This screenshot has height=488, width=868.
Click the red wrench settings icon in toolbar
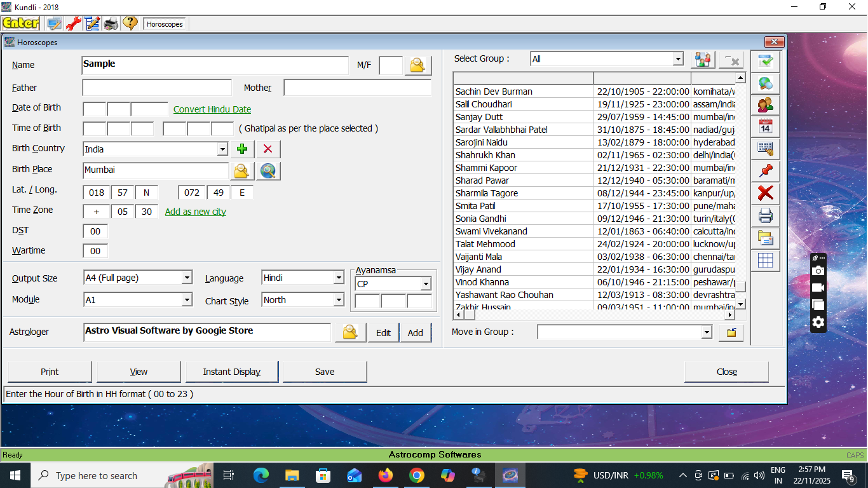pyautogui.click(x=73, y=24)
